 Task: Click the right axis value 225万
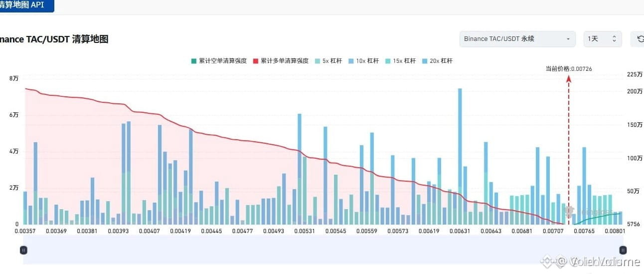[634, 75]
